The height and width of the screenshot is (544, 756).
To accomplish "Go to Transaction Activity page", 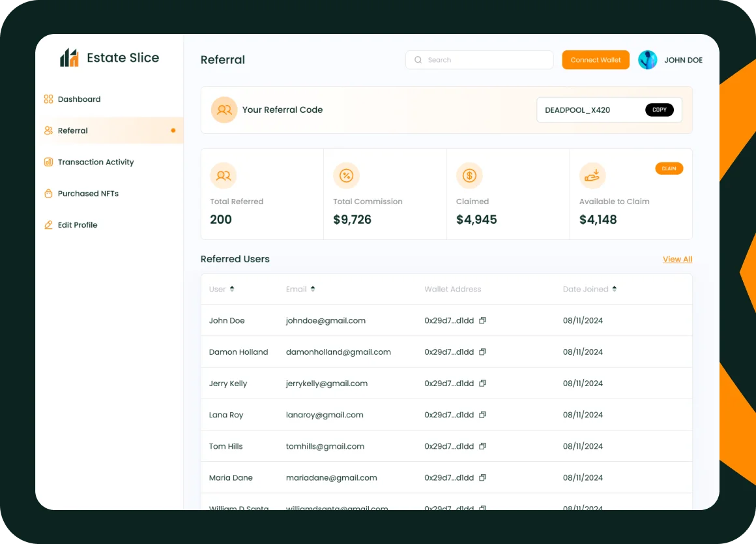I will 96,162.
